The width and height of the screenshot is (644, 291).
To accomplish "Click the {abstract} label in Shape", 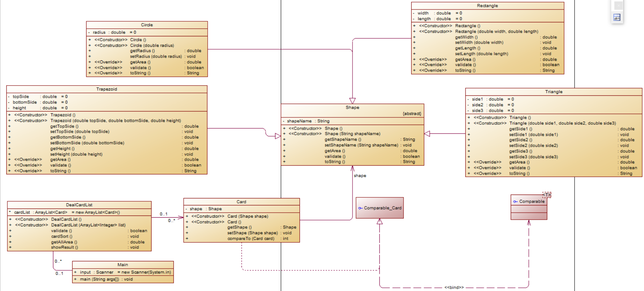I will click(412, 114).
